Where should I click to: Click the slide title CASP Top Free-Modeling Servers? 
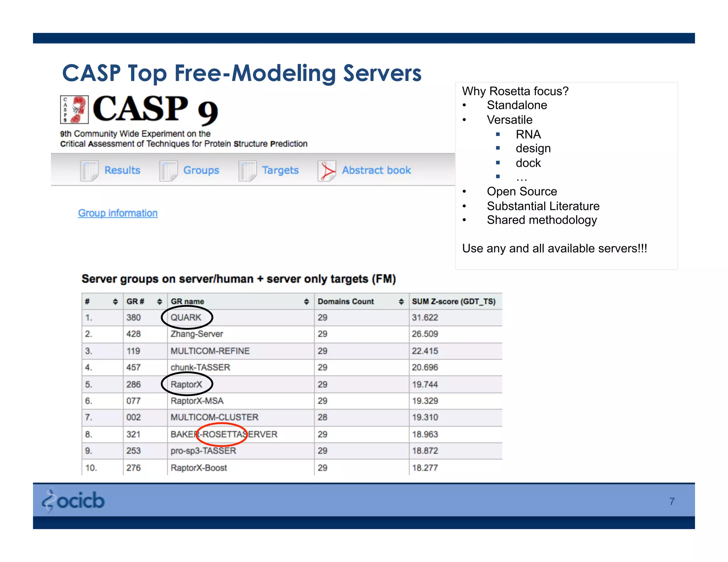point(242,73)
